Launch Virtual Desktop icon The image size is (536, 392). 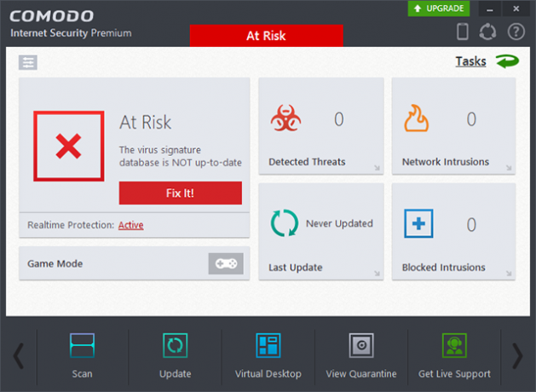point(268,345)
